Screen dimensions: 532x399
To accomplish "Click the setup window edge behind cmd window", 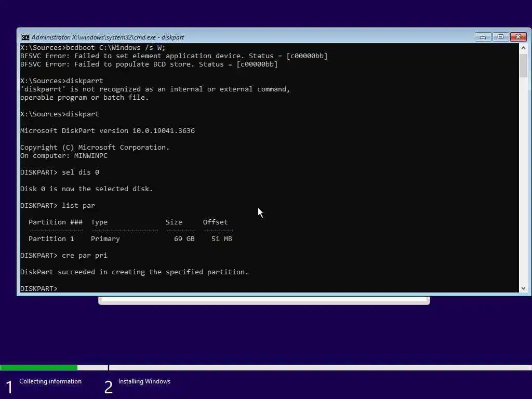I will 264,300.
